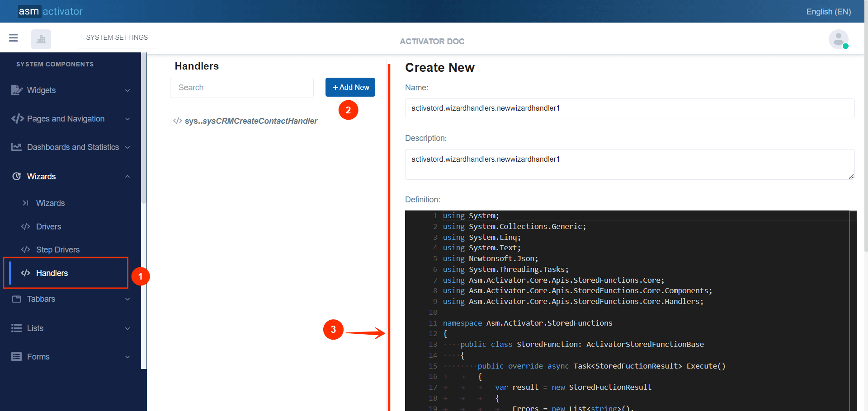Click the Handlers search field
This screenshot has height=411, width=868.
point(242,88)
